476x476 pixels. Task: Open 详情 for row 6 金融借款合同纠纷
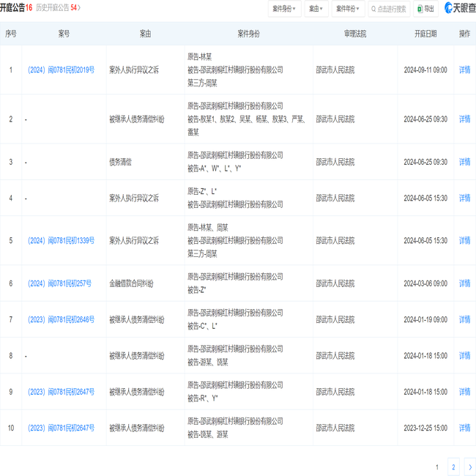(464, 283)
